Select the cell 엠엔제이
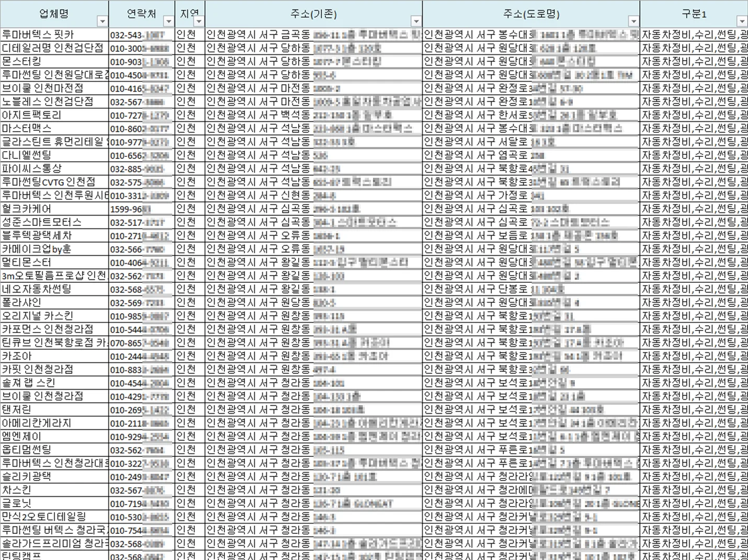This screenshot has height=560, width=748. (x=54, y=436)
